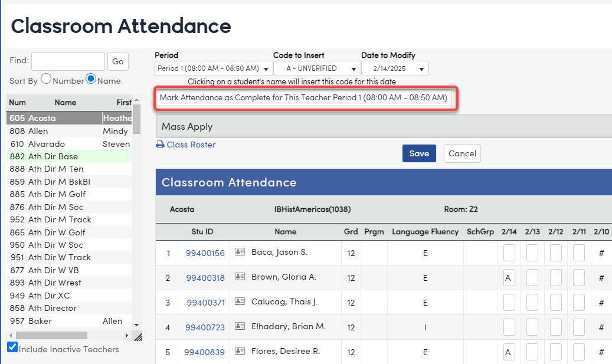Click the Language Fluency column header
The height and width of the screenshot is (364, 612).
click(x=425, y=232)
